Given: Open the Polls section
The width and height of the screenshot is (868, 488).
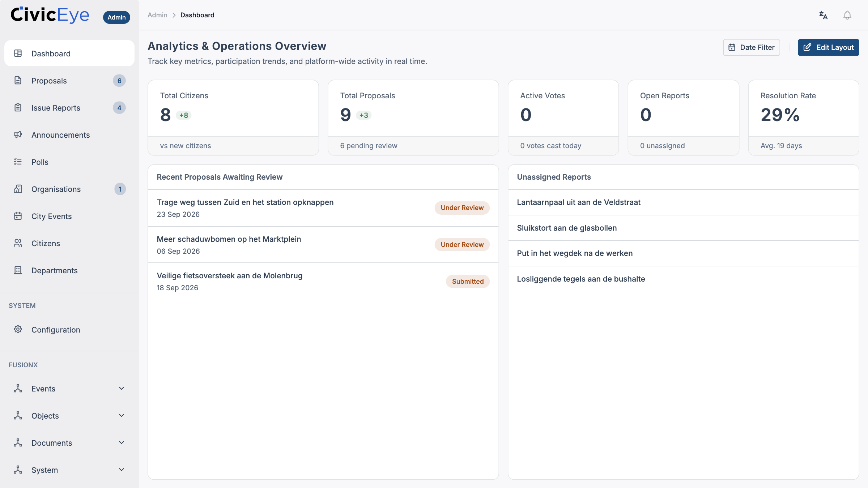Looking at the screenshot, I should click(69, 162).
